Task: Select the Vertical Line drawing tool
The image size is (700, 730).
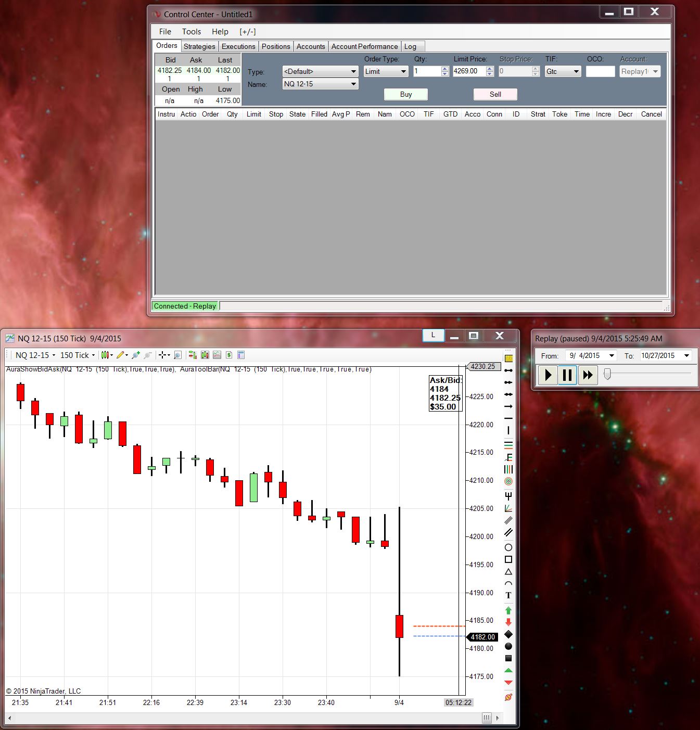Action: pyautogui.click(x=508, y=430)
